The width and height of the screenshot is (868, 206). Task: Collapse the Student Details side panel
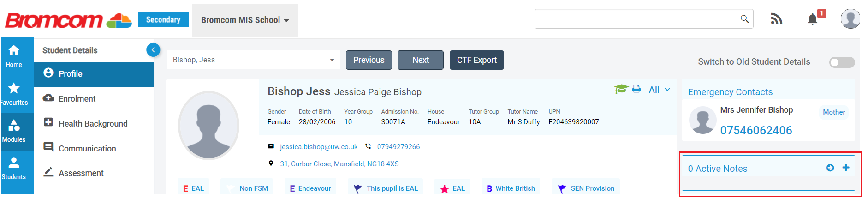click(x=153, y=50)
